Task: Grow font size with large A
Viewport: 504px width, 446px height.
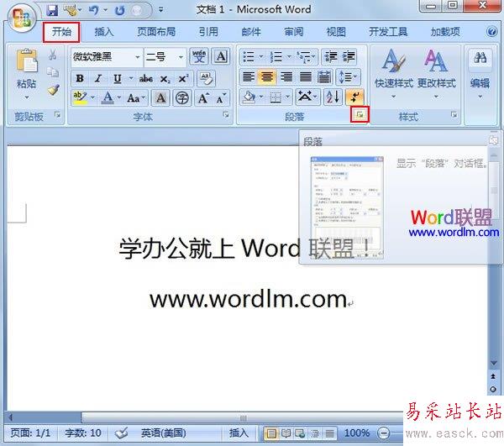Action: [202, 97]
